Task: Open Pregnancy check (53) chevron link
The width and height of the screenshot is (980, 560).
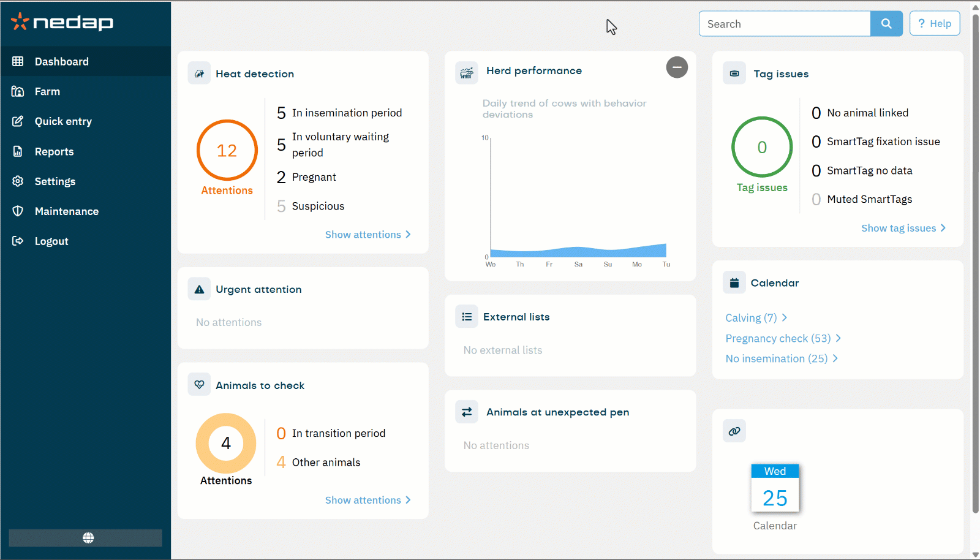Action: (783, 338)
